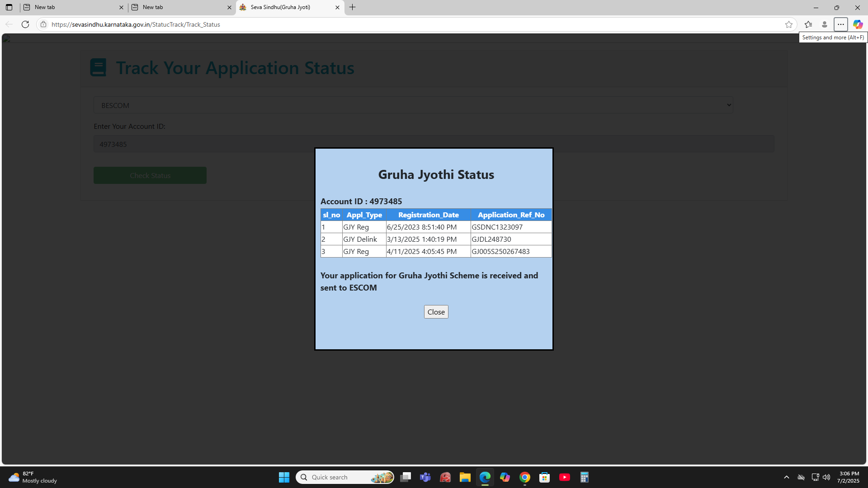Open the Windows Start menu
Viewport: 868px width, 488px height.
tap(284, 477)
